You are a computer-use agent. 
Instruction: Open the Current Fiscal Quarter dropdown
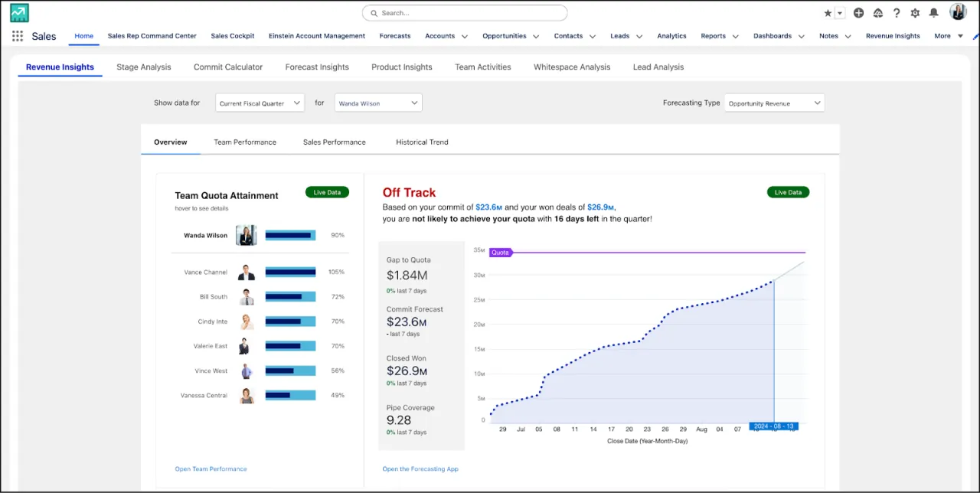point(260,103)
